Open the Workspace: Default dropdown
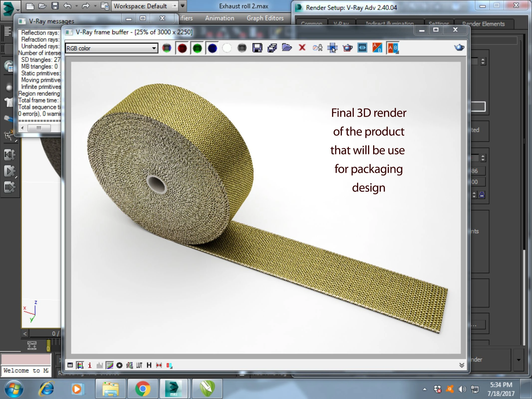 (x=175, y=6)
